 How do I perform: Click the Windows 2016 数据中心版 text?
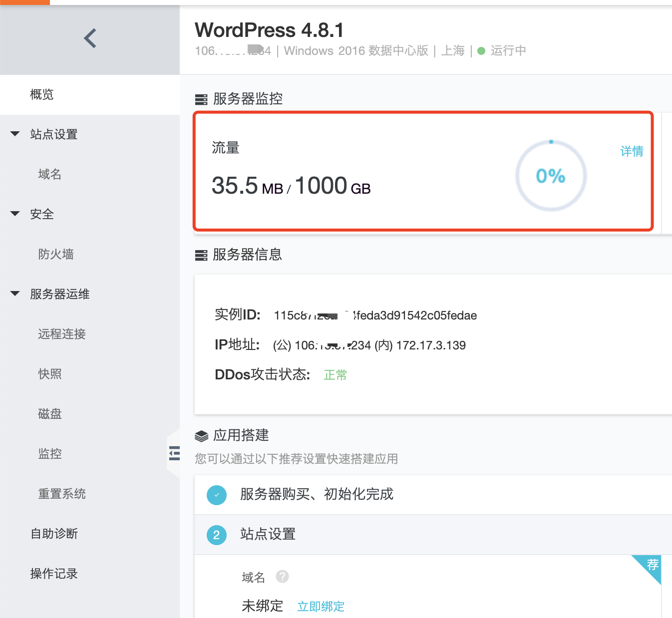356,51
